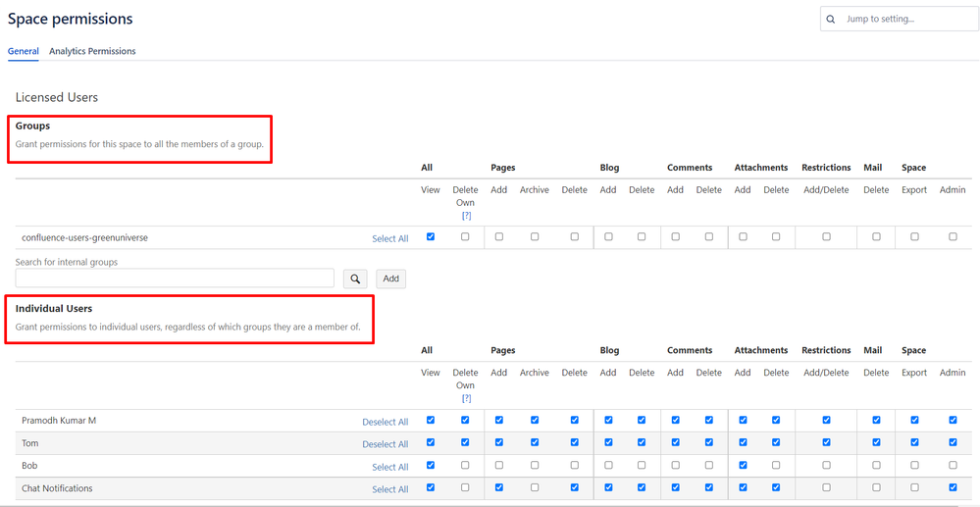Open the Analytics Permissions tab
980x507 pixels.
[92, 51]
